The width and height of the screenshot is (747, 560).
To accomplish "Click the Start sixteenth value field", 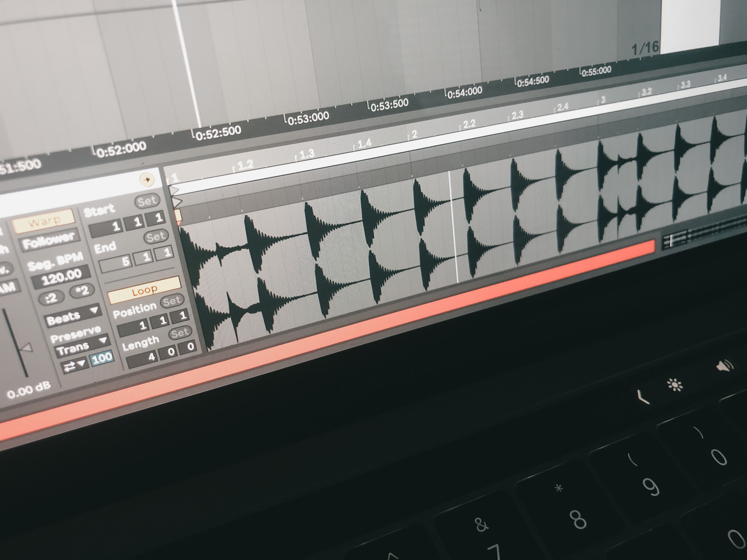I will [x=156, y=218].
